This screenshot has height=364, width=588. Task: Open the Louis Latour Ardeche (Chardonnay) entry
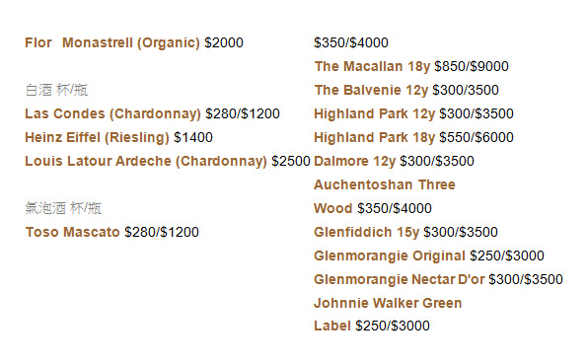point(146,161)
